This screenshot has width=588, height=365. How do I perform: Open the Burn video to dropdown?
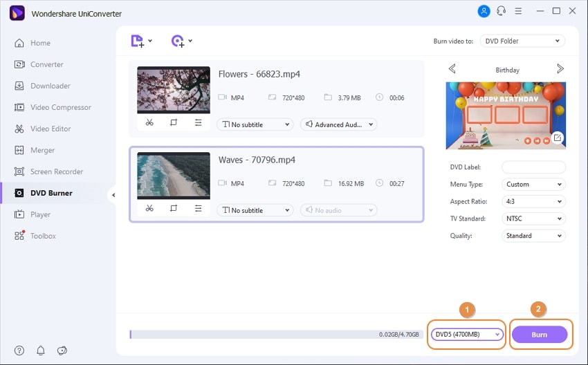(522, 41)
